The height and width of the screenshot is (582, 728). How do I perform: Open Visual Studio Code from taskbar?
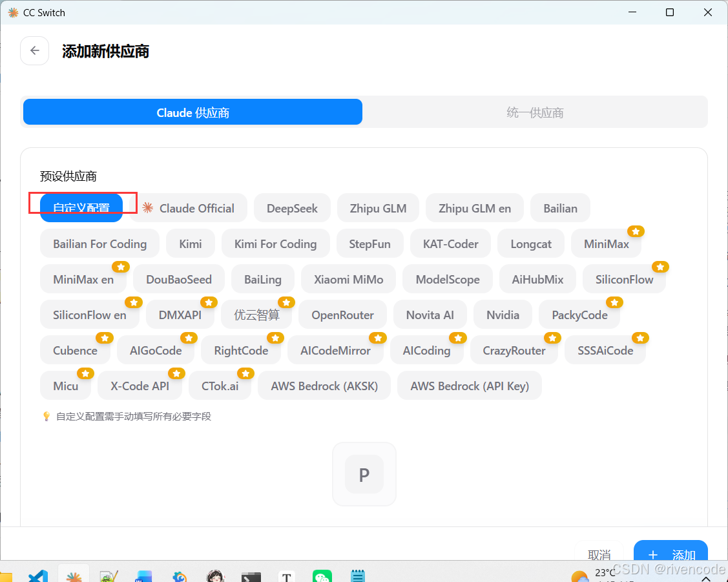39,576
